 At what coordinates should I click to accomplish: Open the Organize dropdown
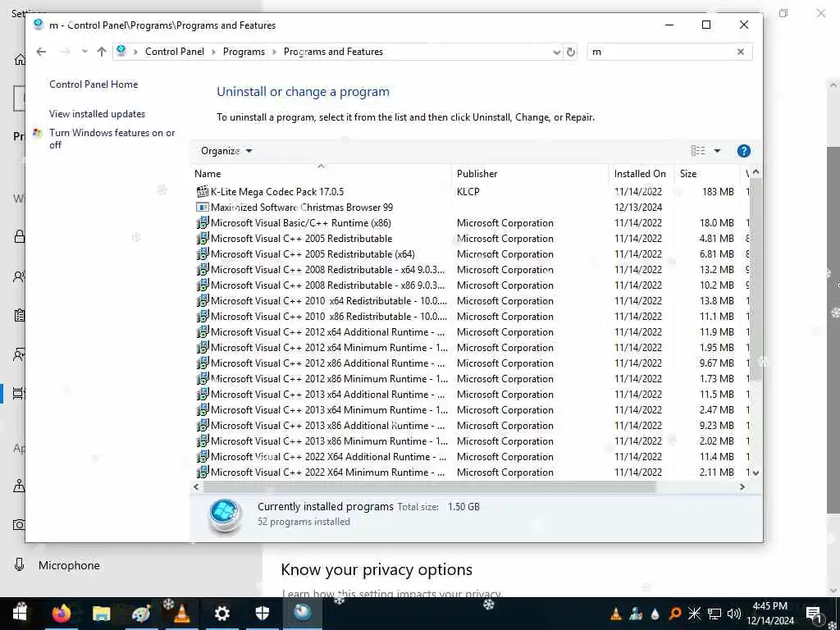pos(226,151)
